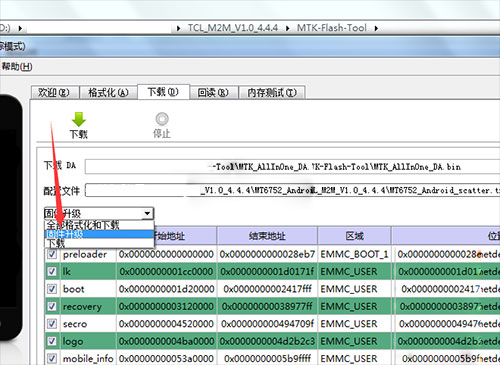Open the 帮助(H) menu

click(x=17, y=67)
